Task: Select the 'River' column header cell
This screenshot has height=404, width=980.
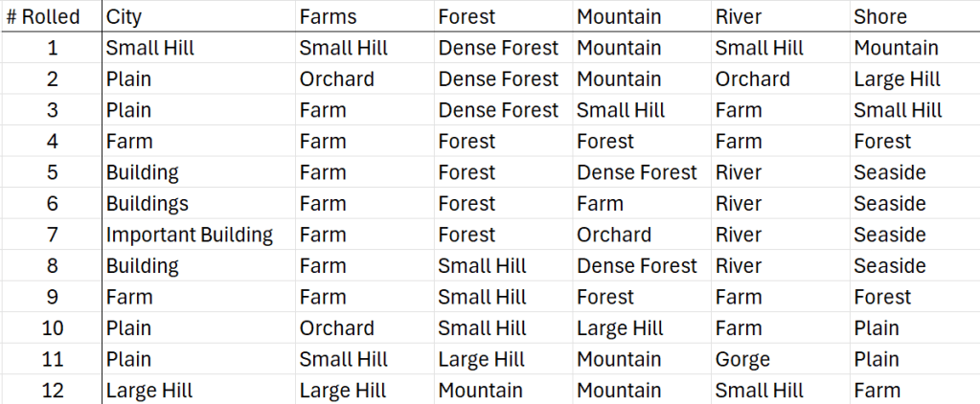Action: (739, 16)
